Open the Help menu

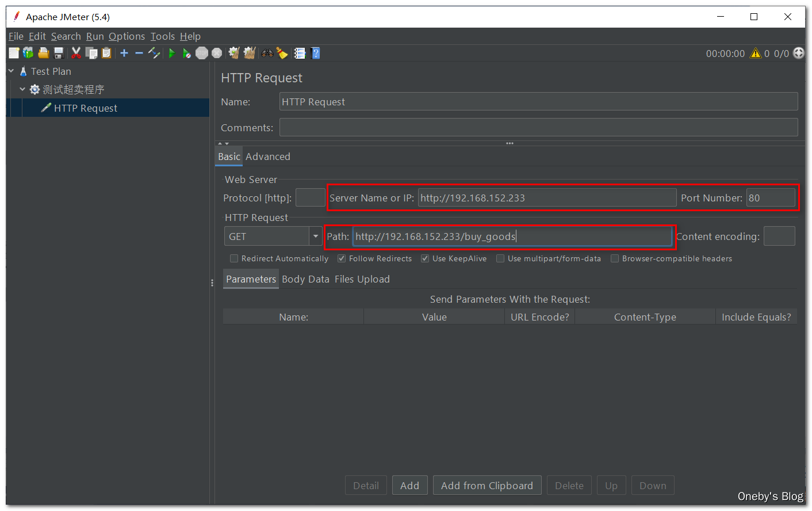click(190, 36)
